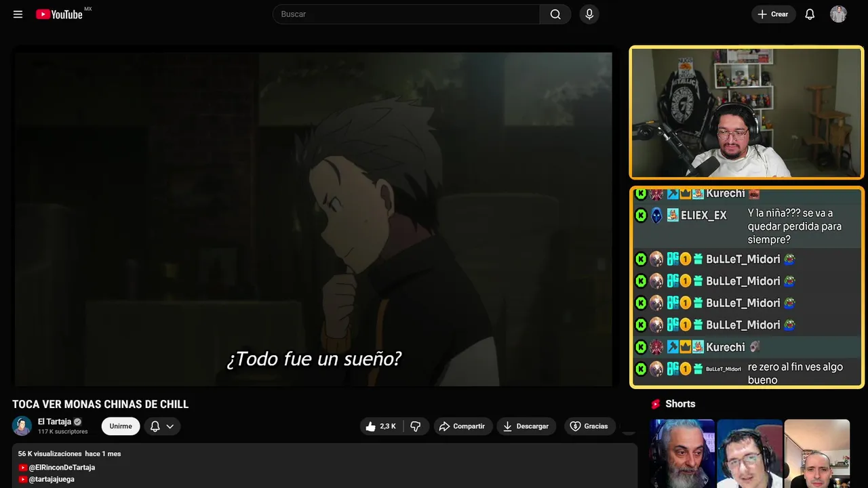Expand channel notification bell dropdown
The image size is (868, 488).
point(162,426)
